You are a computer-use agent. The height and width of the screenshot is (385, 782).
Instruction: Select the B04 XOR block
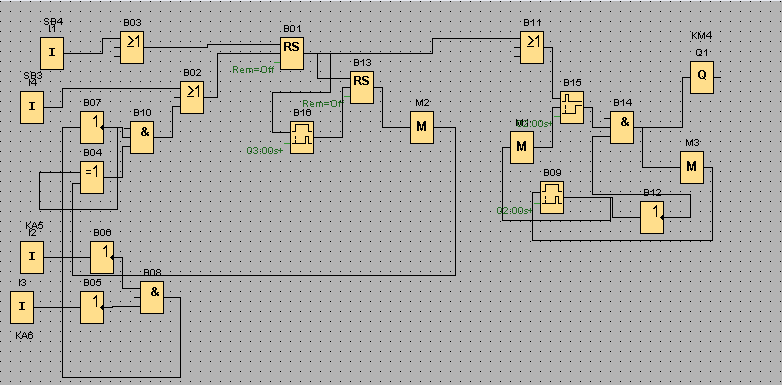coord(92,177)
